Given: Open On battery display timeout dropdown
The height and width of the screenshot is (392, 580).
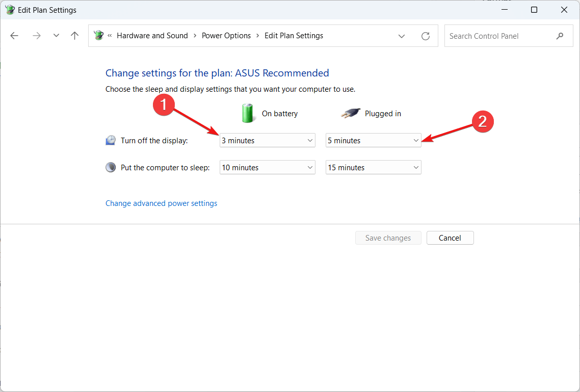Looking at the screenshot, I should click(x=268, y=141).
